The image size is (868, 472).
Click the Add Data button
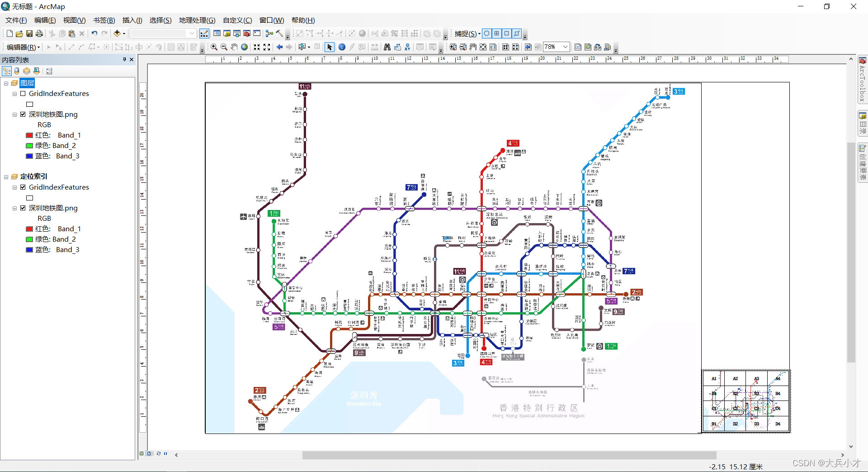point(117,33)
